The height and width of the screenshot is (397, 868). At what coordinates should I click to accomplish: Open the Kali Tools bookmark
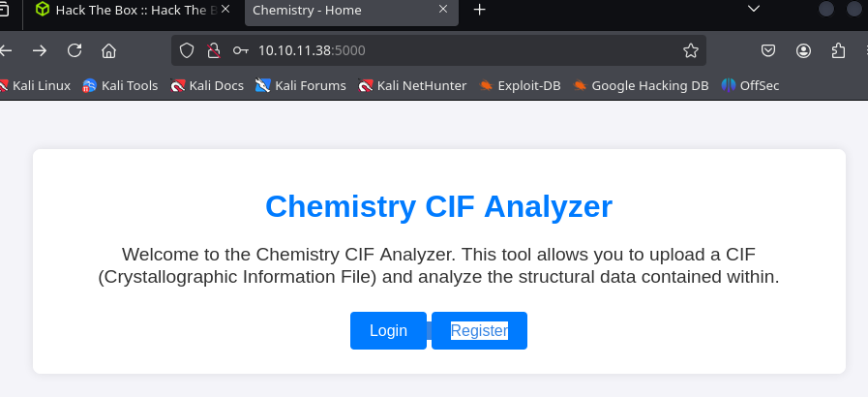[120, 85]
